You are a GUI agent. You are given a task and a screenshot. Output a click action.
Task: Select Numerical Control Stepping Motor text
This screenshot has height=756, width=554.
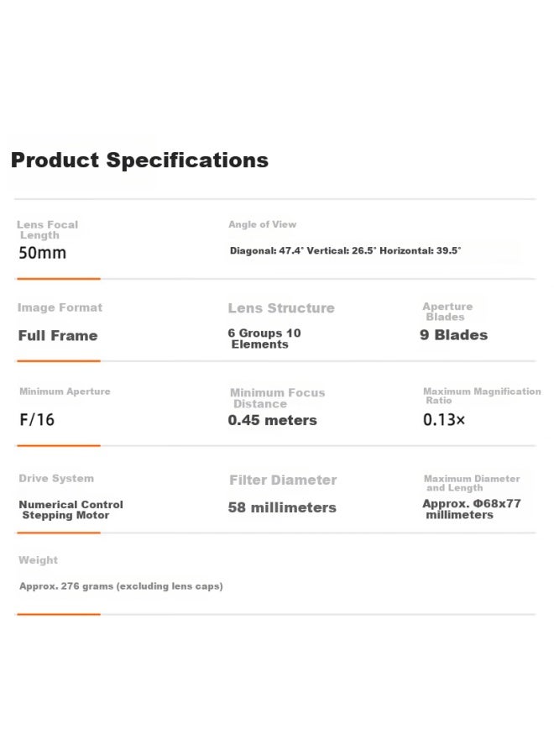point(71,510)
